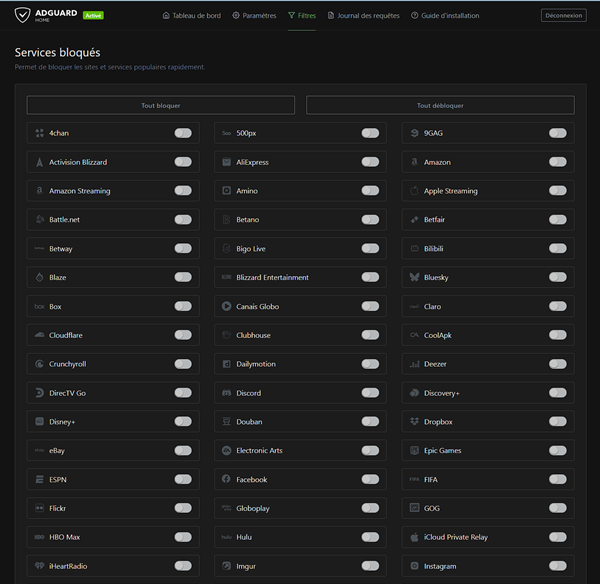The image size is (600, 584).
Task: Click the Canais Globo play icon
Action: tap(227, 306)
